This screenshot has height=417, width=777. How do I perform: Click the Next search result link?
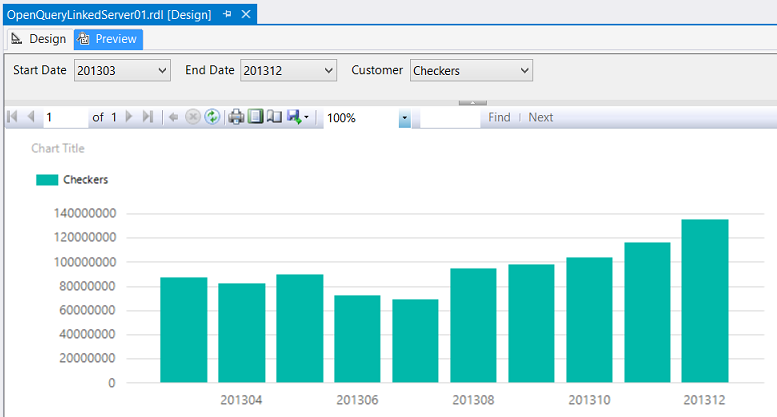[541, 118]
